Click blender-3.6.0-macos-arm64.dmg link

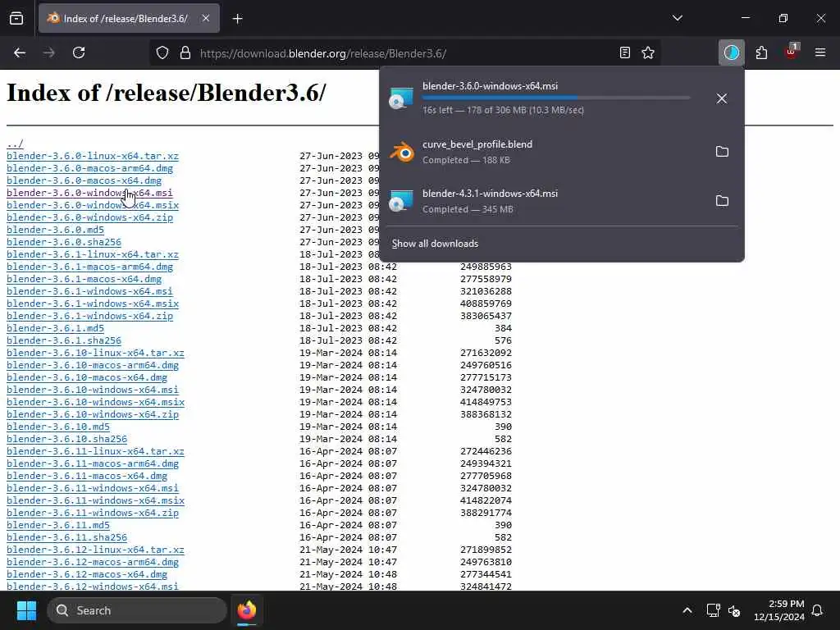(90, 168)
